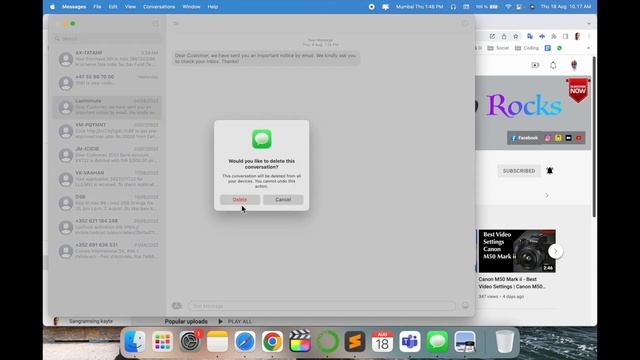This screenshot has height=360, width=640.
Task: Cancel the delete conversation dialog
Action: point(283,200)
